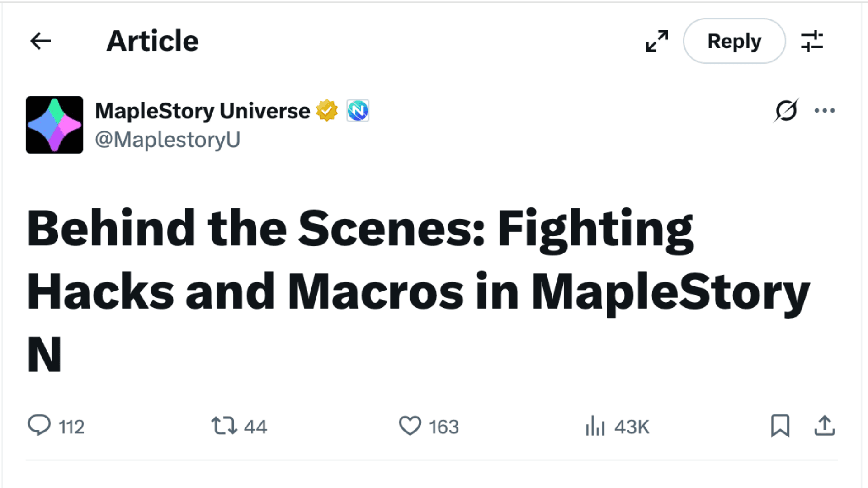Click the speech bubble reply icon
The height and width of the screenshot is (488, 868).
pos(39,426)
